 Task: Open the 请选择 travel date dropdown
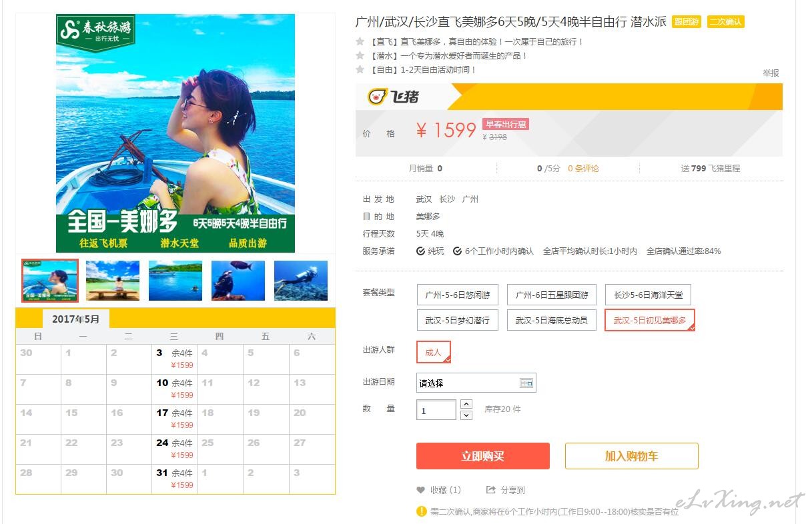[476, 383]
